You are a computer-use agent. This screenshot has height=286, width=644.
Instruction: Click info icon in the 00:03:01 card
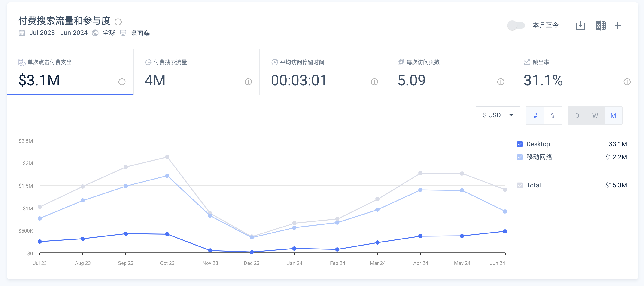[x=374, y=82]
